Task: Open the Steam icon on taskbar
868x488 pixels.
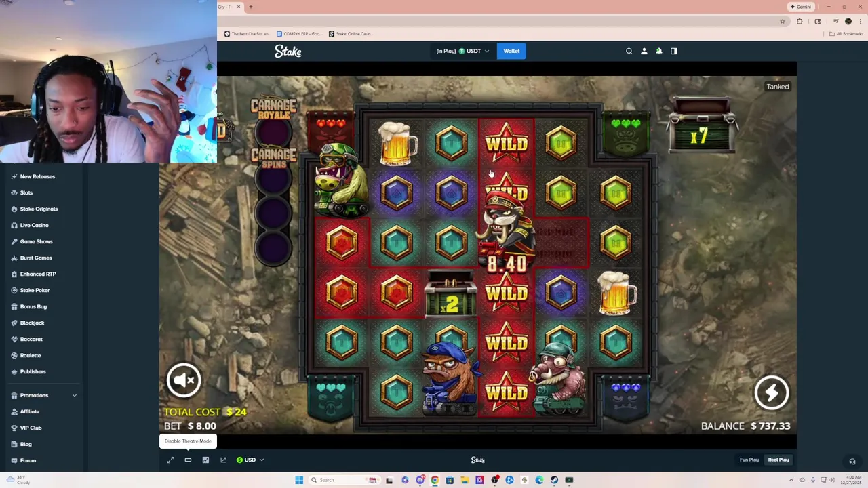Action: (x=554, y=480)
